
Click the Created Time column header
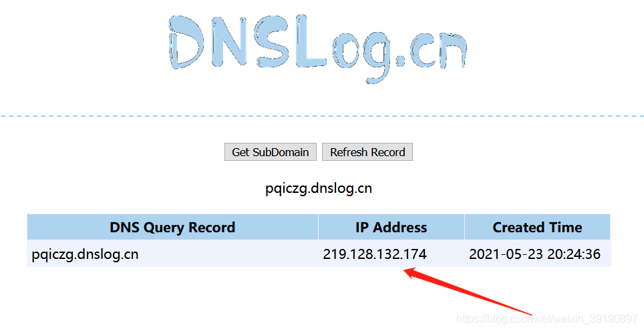537,227
